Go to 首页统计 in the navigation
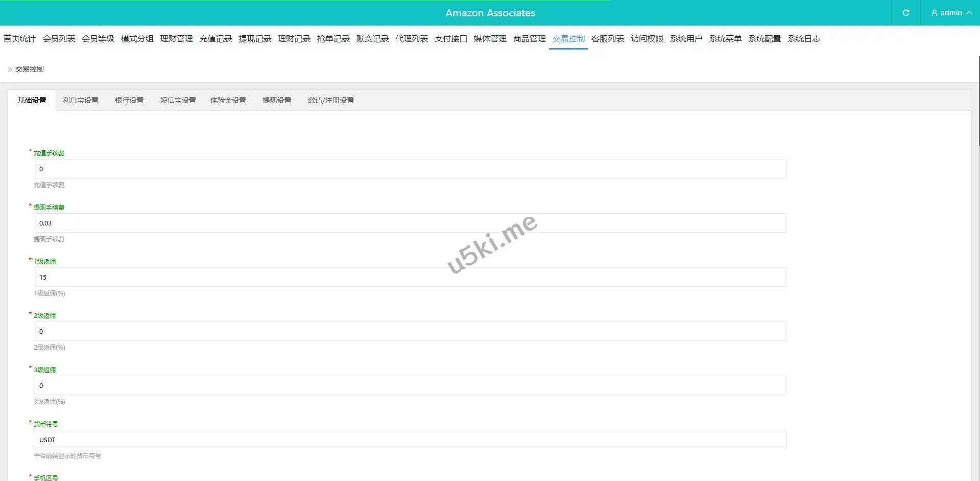Screen dimensions: 980x481 click(19, 39)
